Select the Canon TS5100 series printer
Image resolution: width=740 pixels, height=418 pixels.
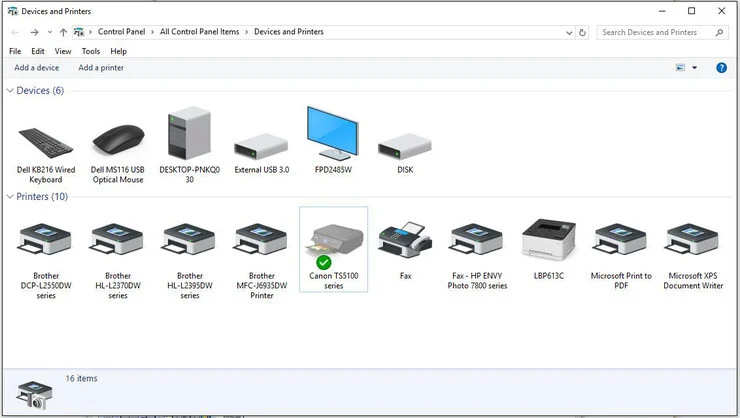[x=333, y=246]
